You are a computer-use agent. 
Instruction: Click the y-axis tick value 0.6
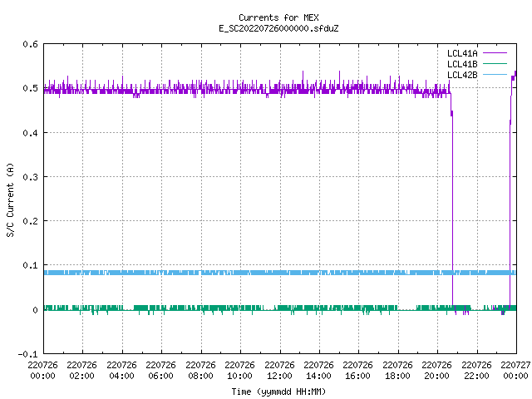pyautogui.click(x=30, y=44)
